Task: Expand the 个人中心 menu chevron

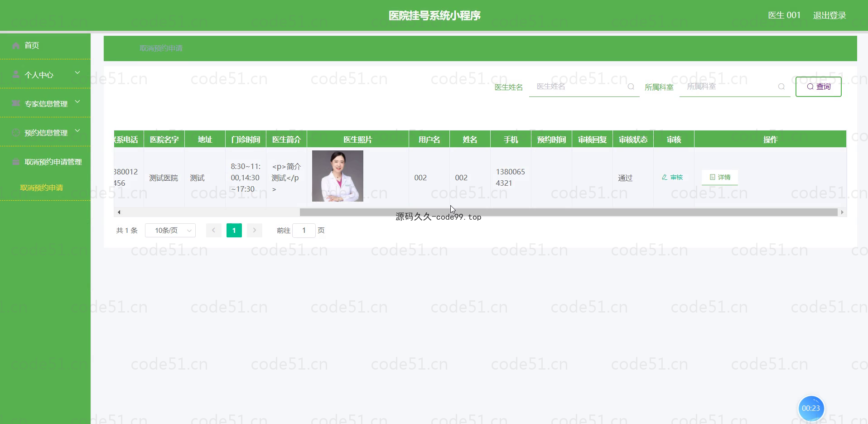Action: coord(77,72)
